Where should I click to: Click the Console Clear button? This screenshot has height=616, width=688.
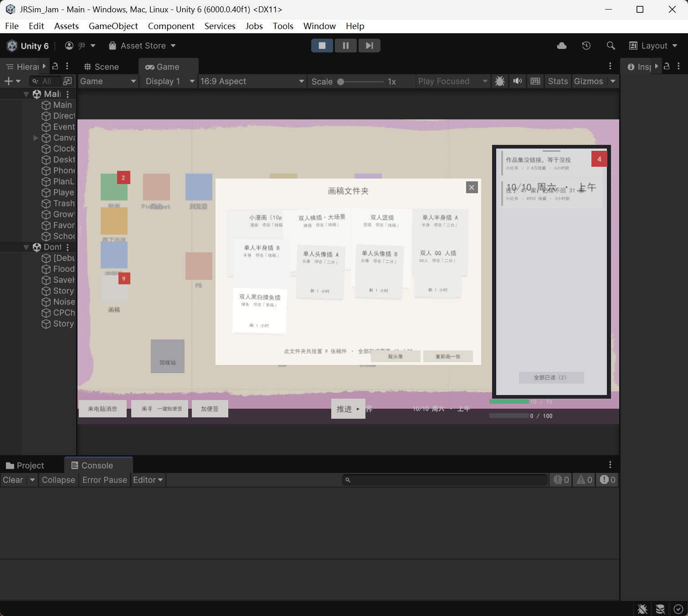click(13, 480)
